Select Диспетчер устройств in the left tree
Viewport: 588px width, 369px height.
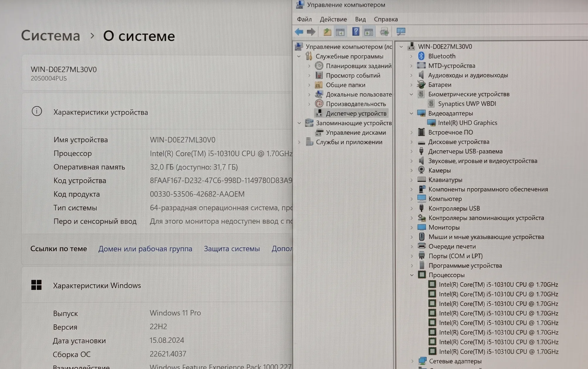(x=356, y=113)
